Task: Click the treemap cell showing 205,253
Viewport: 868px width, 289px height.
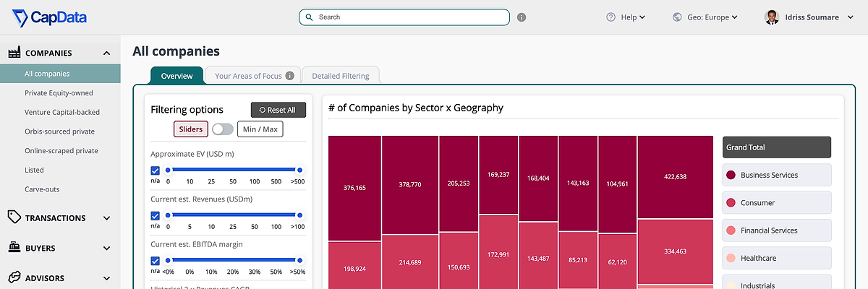Action: [459, 184]
